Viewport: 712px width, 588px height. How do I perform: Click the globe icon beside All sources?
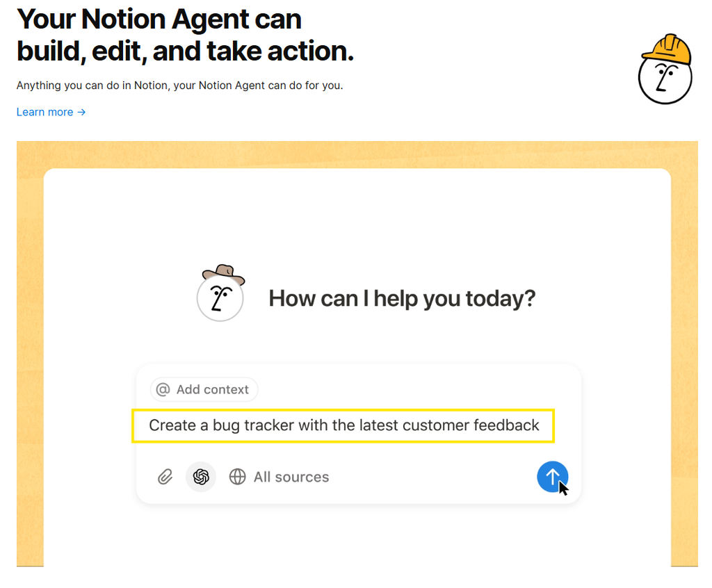[x=238, y=477]
